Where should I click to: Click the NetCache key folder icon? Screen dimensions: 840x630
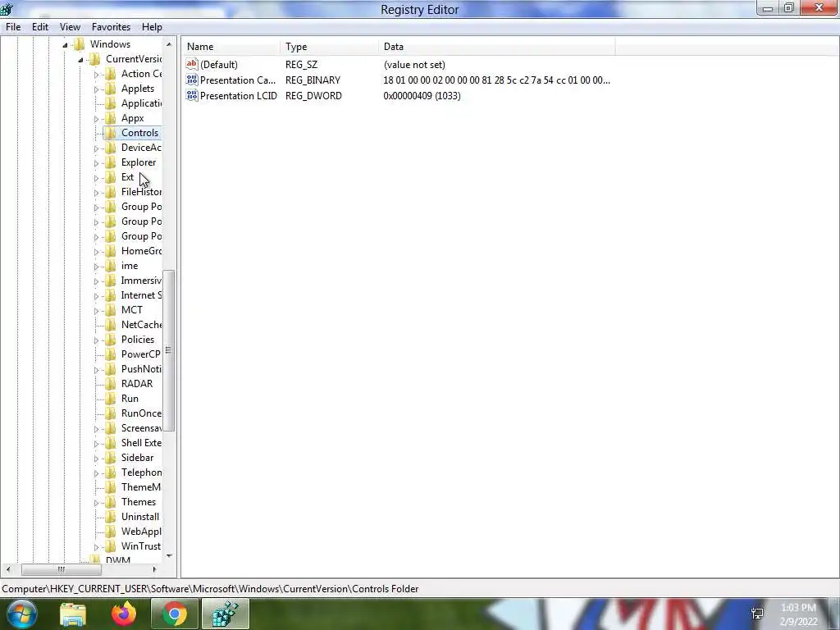click(x=111, y=324)
